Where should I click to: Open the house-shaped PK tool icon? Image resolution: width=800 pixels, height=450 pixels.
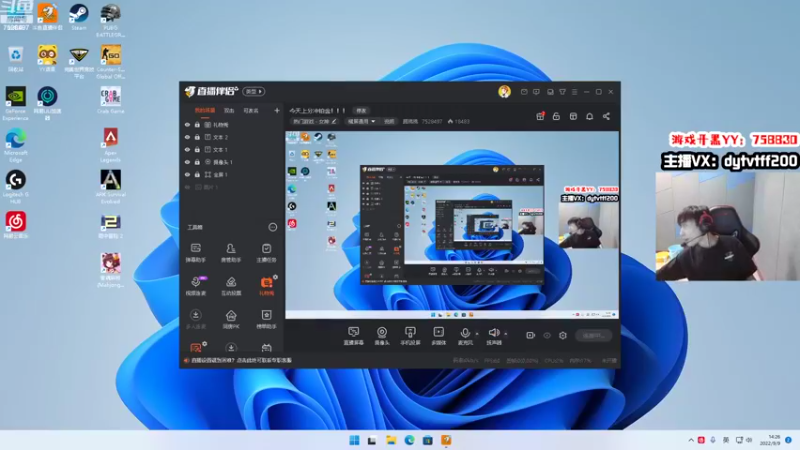coord(231,319)
